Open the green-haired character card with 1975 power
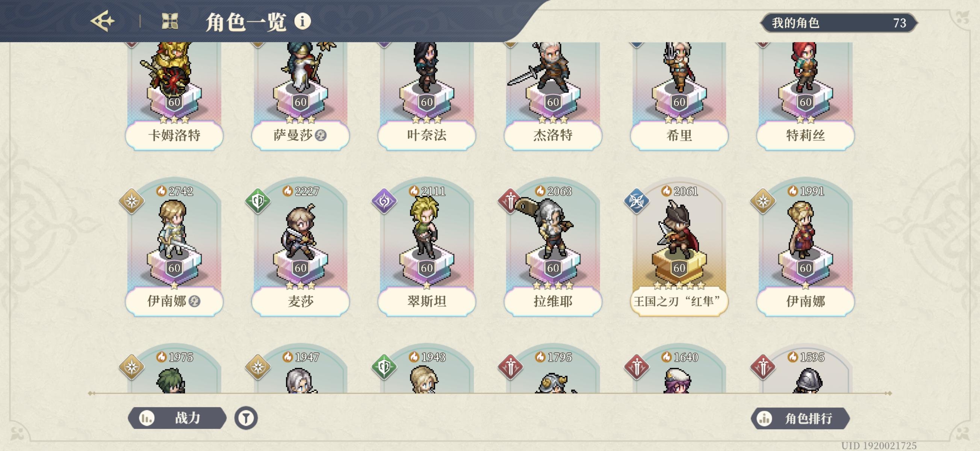 click(174, 368)
